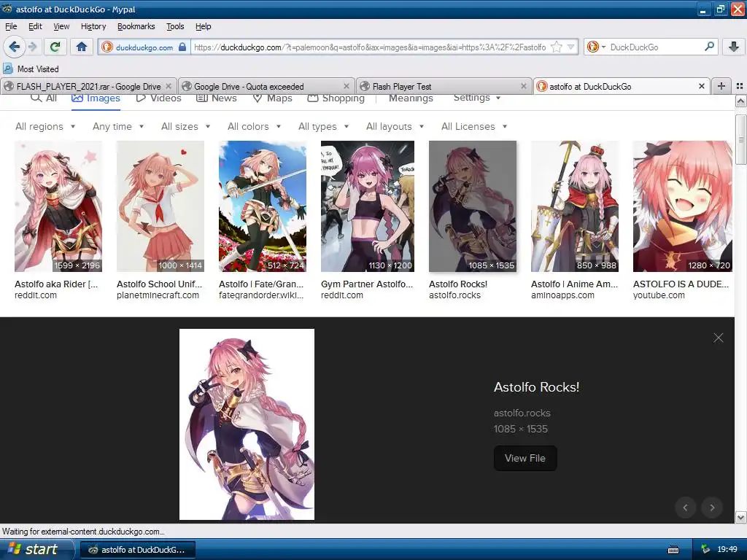
Task: Expand the All regions filter
Action: 45,126
